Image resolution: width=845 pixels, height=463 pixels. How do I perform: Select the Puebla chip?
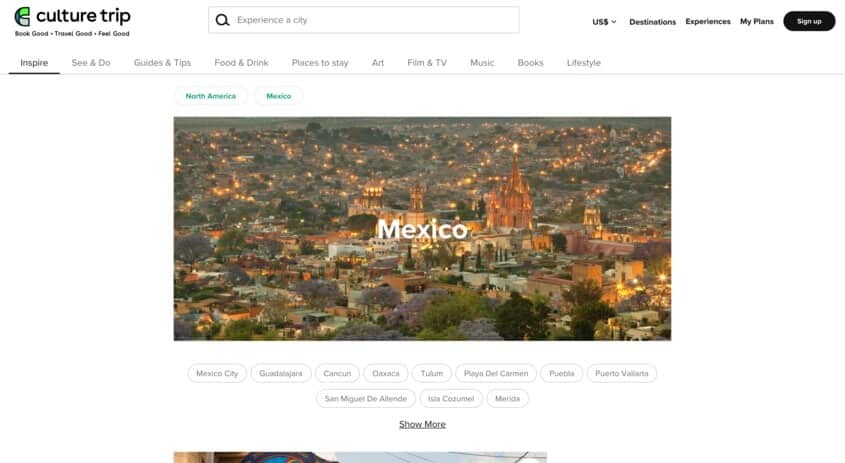(x=562, y=373)
